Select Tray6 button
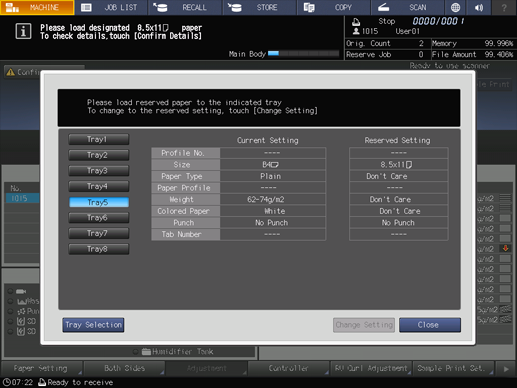517x388 pixels. click(x=99, y=218)
